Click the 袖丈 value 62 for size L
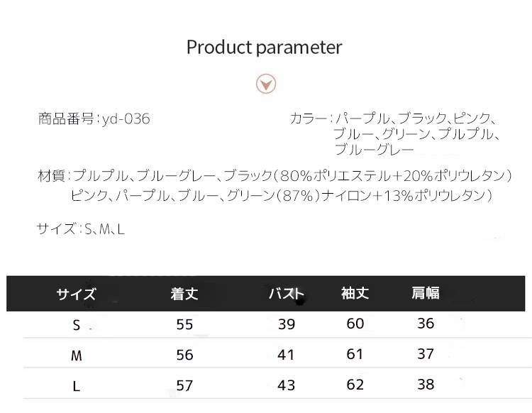Screen dimensions: 532x413 (355, 385)
